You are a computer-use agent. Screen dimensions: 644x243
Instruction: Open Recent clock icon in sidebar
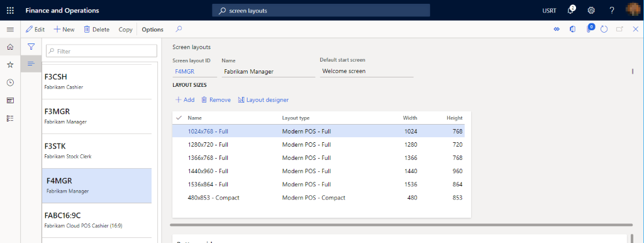point(10,82)
